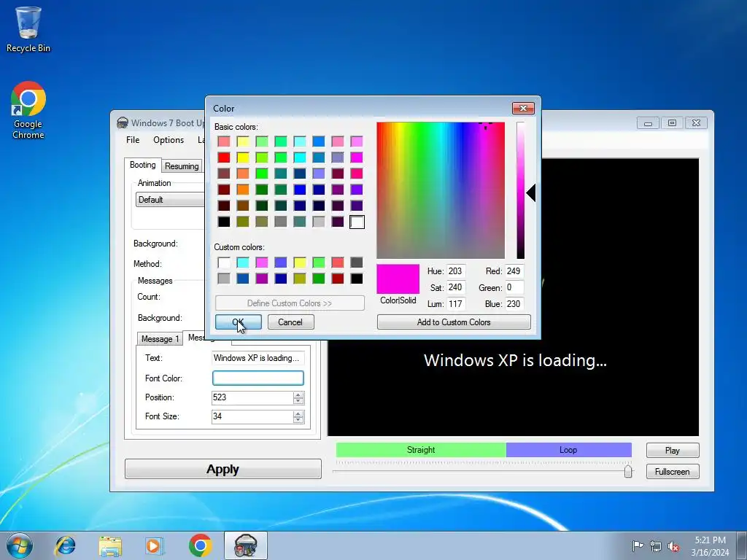Screen dimensions: 747x560
Task: Cancel the Color dialog
Action: [x=290, y=322]
